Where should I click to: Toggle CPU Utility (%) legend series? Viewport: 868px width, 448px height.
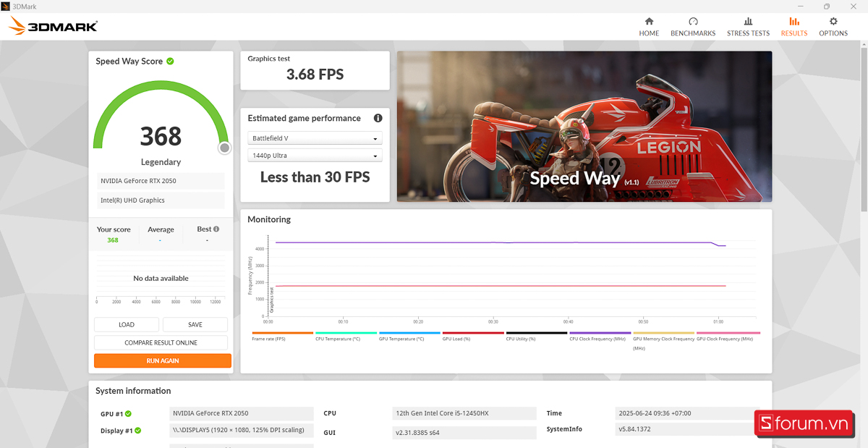click(536, 337)
